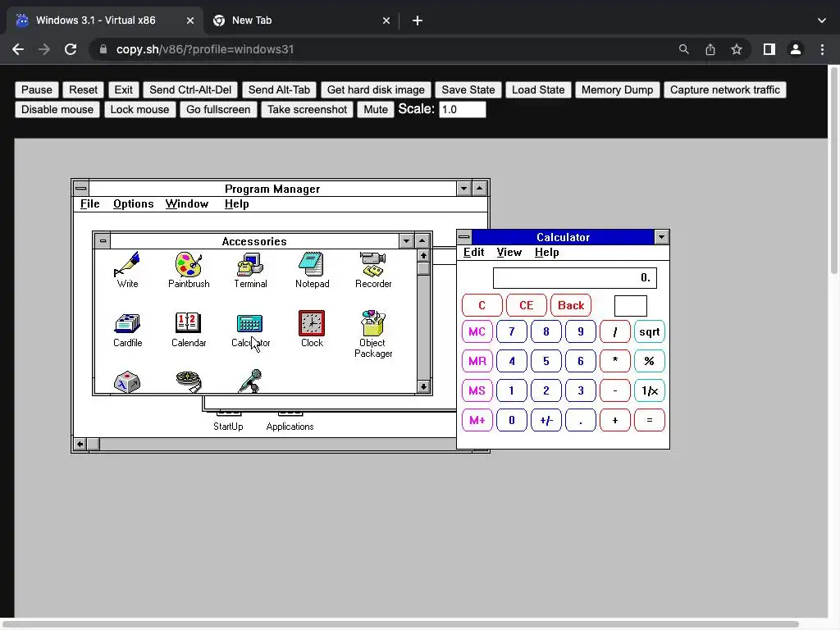This screenshot has width=840, height=630.
Task: Go back with the browser back arrow
Action: point(18,49)
